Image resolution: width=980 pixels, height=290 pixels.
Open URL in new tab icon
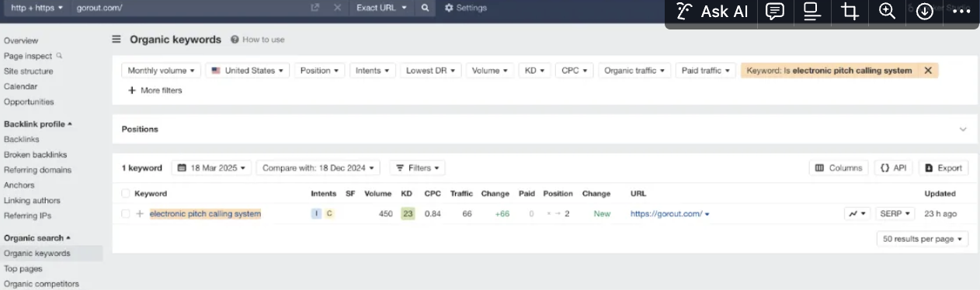pyautogui.click(x=315, y=8)
